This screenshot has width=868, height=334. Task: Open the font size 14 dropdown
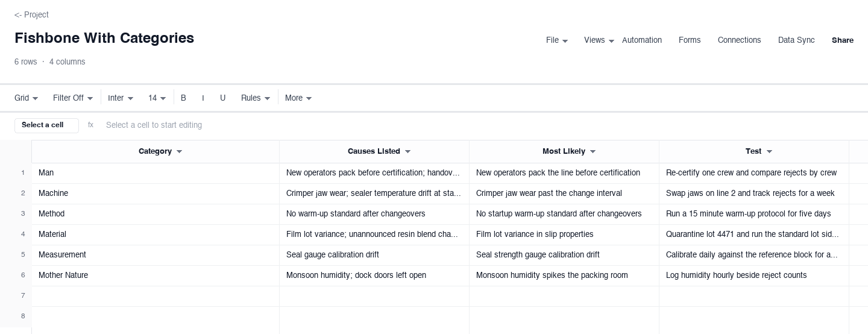pos(157,98)
